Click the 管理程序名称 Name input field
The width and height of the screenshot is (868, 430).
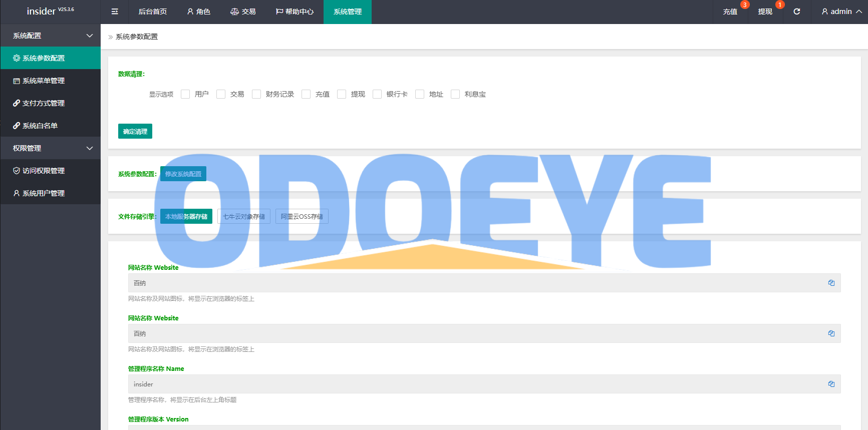click(x=476, y=384)
